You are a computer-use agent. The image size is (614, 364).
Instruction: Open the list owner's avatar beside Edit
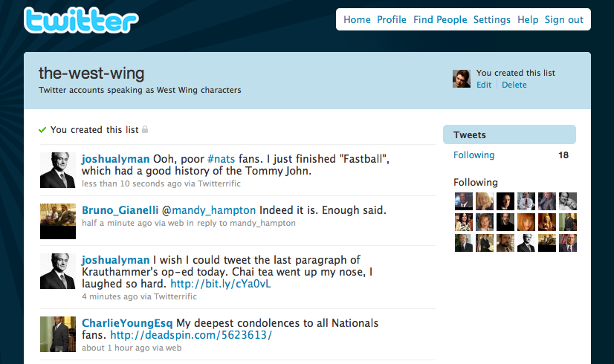pyautogui.click(x=462, y=79)
